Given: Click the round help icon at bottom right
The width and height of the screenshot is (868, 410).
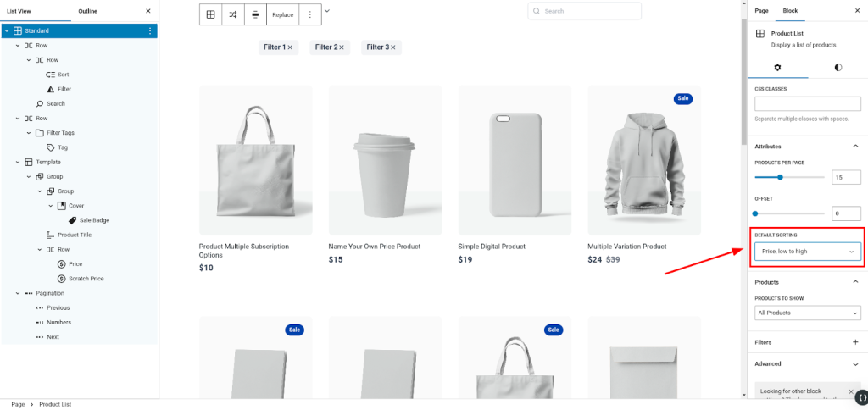Looking at the screenshot, I should [x=862, y=397].
